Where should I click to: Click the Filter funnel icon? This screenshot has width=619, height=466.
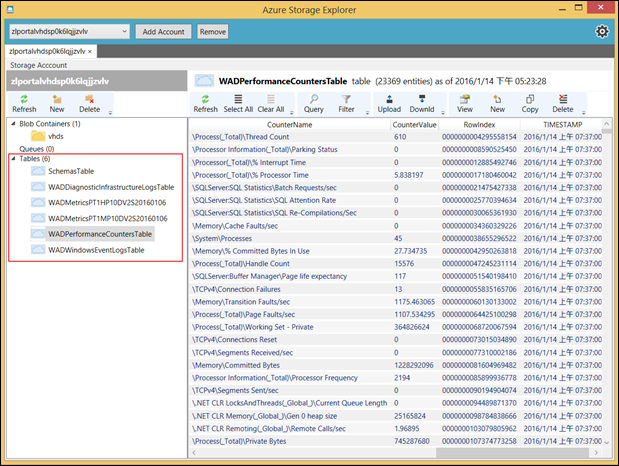pos(346,100)
